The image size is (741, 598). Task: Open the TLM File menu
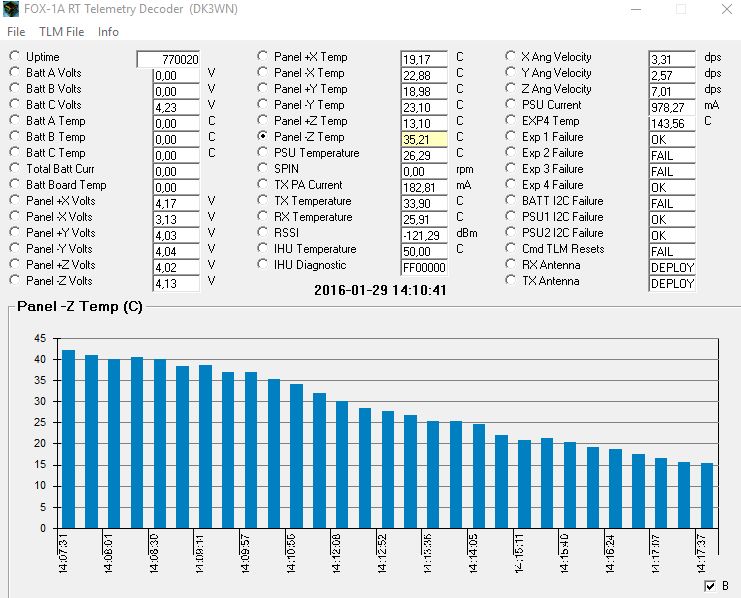pyautogui.click(x=61, y=32)
